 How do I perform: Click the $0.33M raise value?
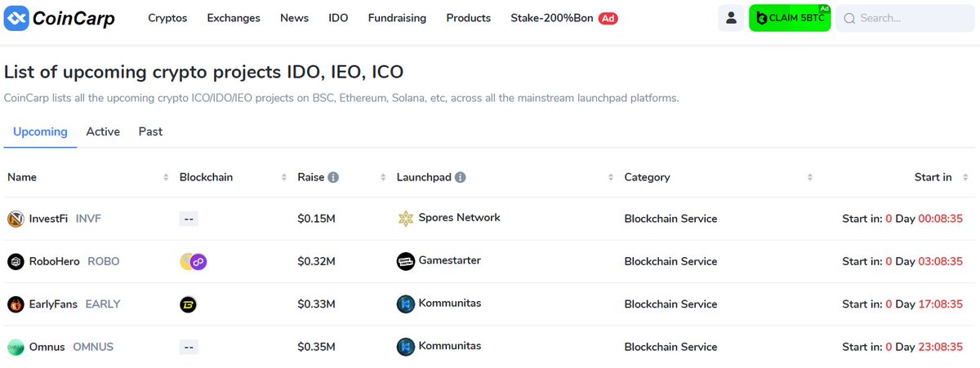click(x=316, y=304)
